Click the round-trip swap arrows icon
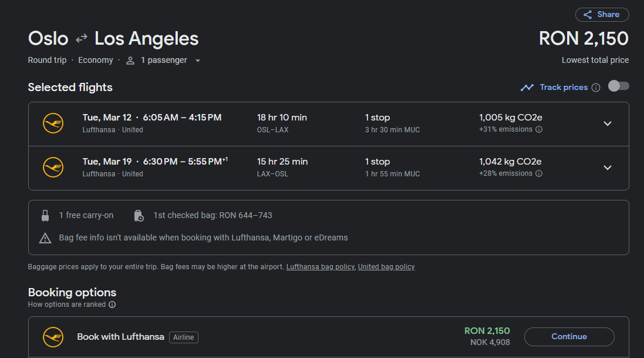Screen dimensions: 644x358 pos(82,38)
